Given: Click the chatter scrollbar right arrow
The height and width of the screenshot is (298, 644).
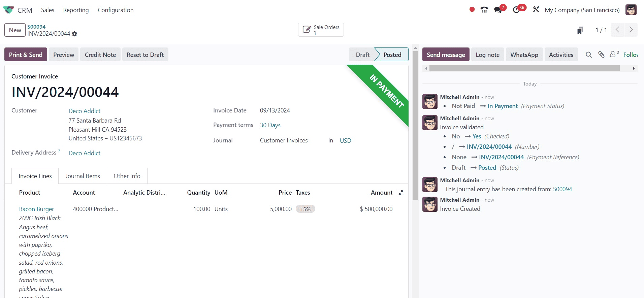Looking at the screenshot, I should [x=634, y=68].
